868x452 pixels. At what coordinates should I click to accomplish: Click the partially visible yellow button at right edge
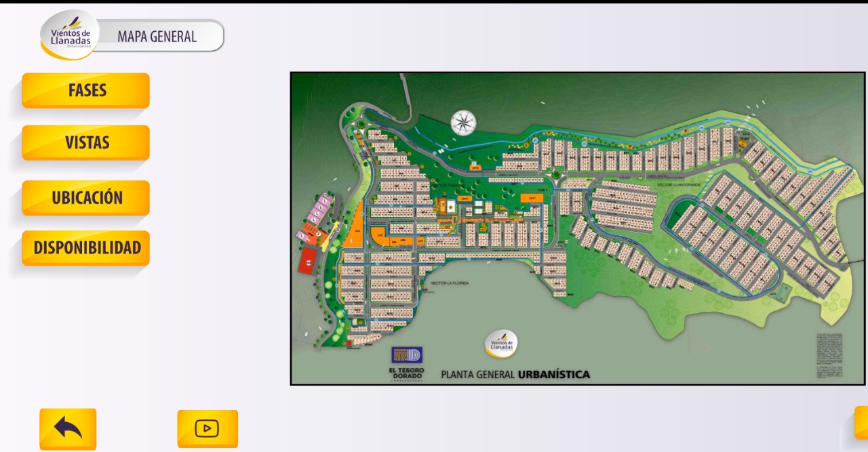click(x=861, y=422)
